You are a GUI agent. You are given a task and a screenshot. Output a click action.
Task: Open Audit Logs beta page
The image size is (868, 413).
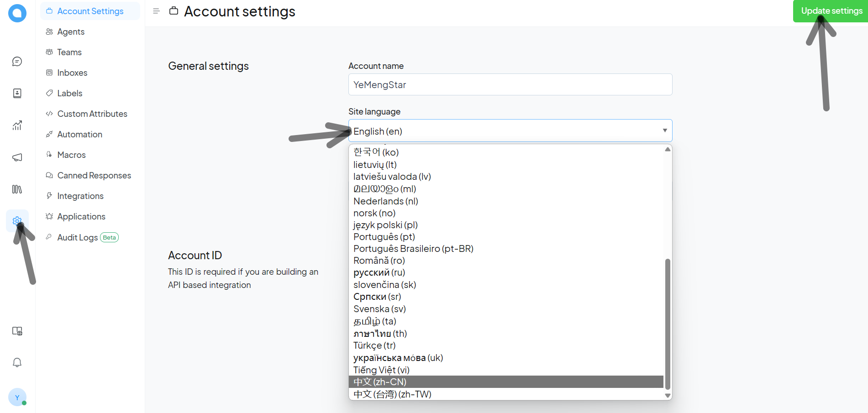click(78, 237)
